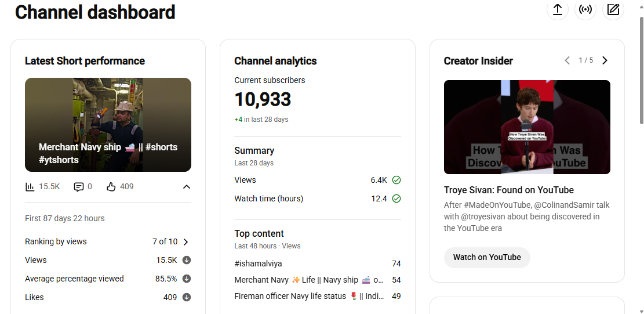
Task: Click the Last 48 hours · Views text
Action: click(x=267, y=246)
